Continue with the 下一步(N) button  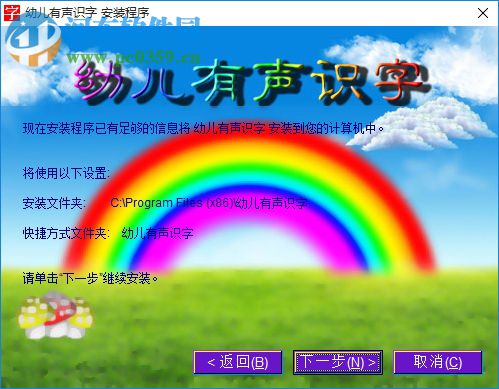pos(338,362)
